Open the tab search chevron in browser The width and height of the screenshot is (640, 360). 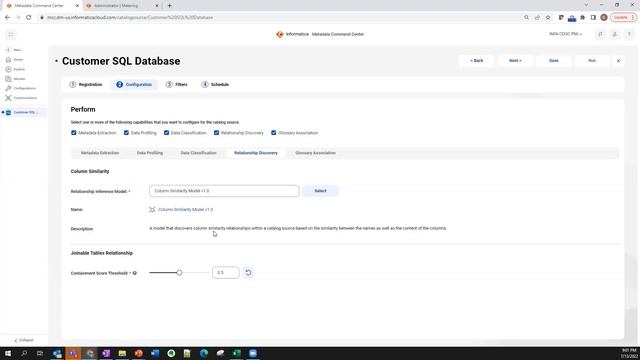(x=586, y=5)
